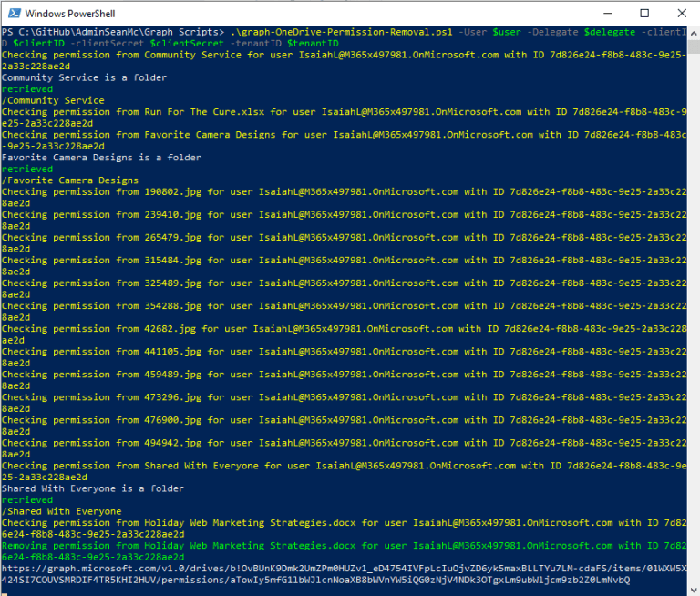Click the scrollbar down arrow
Image resolution: width=700 pixels, height=596 pixels.
[x=694, y=590]
